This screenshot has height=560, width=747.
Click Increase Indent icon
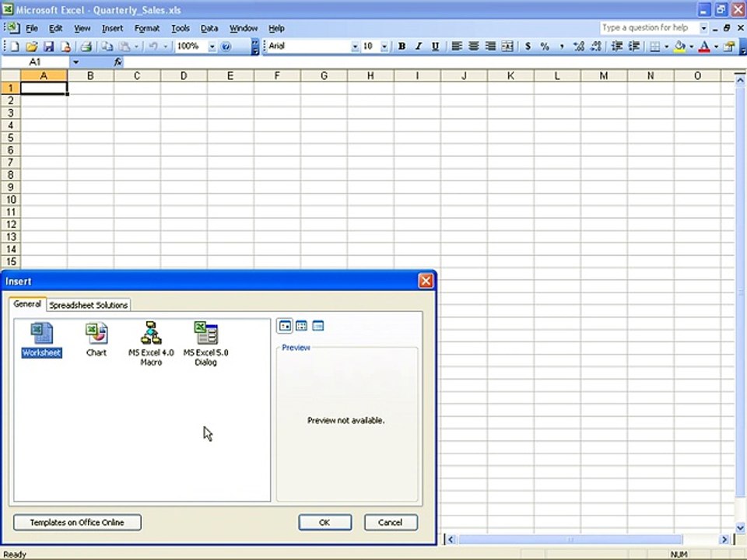pyautogui.click(x=633, y=46)
